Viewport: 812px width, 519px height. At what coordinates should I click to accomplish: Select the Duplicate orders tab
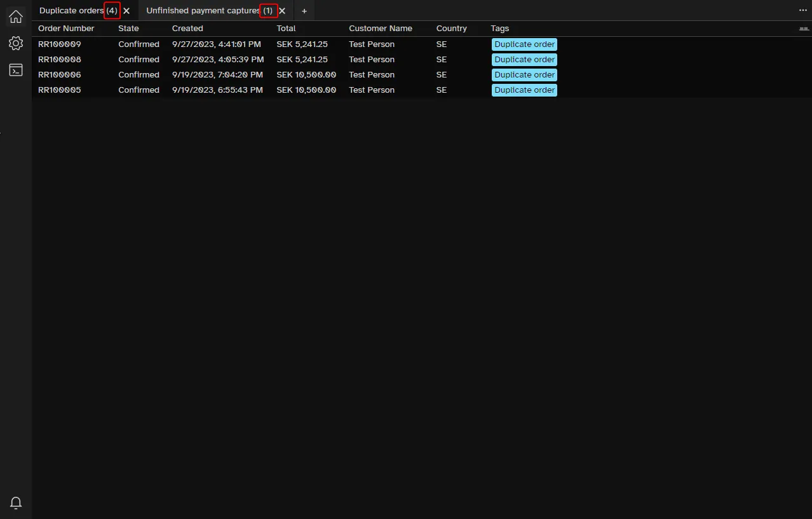(x=71, y=11)
